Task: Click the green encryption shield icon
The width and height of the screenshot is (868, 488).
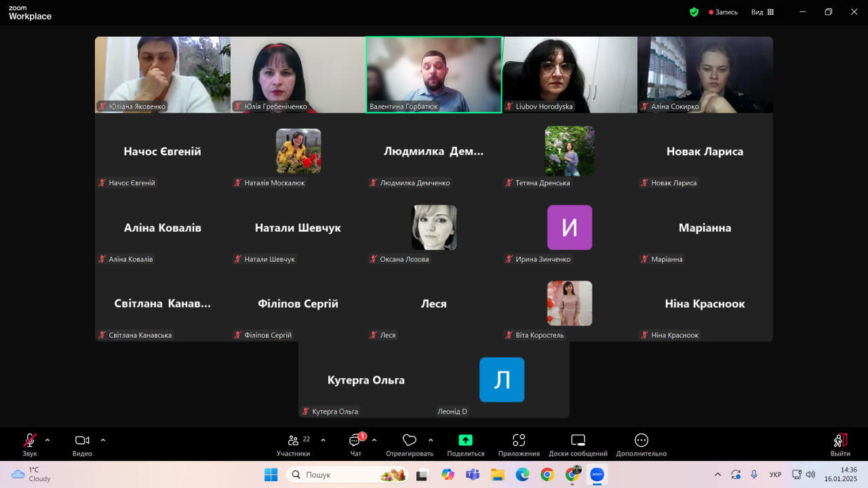Action: [694, 12]
